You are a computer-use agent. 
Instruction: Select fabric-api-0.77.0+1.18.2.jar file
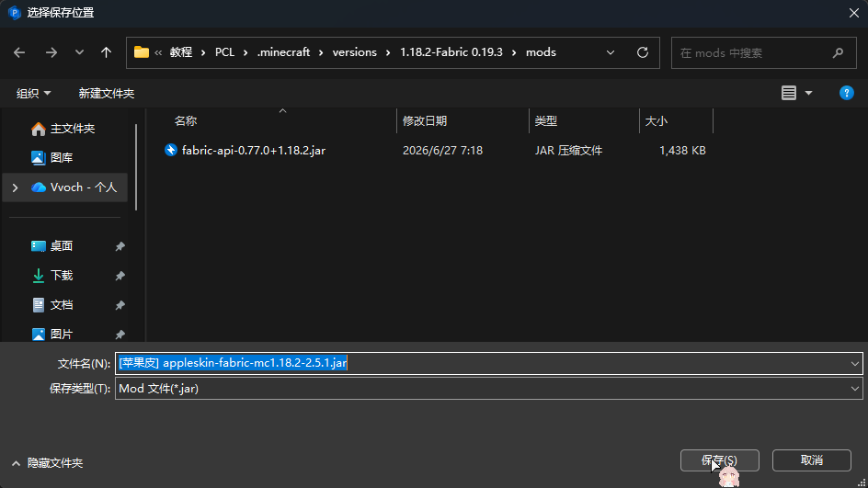coord(254,151)
